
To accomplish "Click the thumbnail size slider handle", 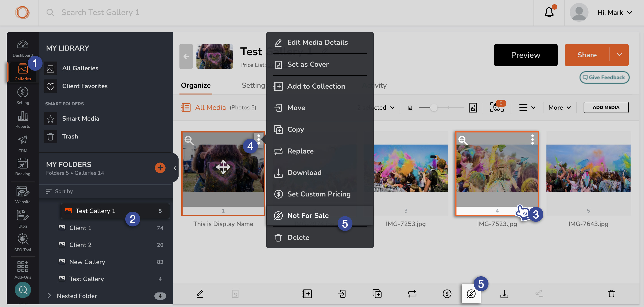I will pos(434,107).
